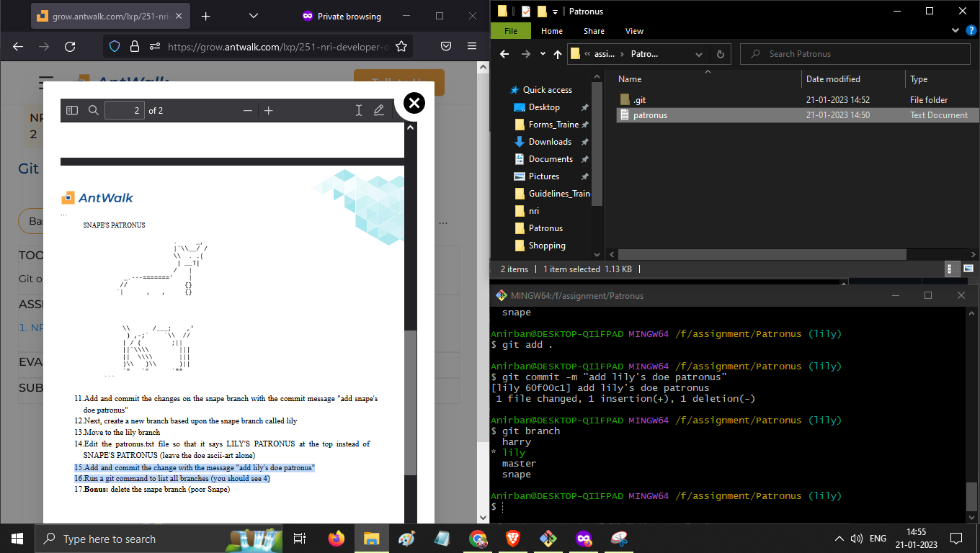This screenshot has height=553, width=980.
Task: Switch to large thumbnails view in status bar
Action: pyautogui.click(x=967, y=269)
